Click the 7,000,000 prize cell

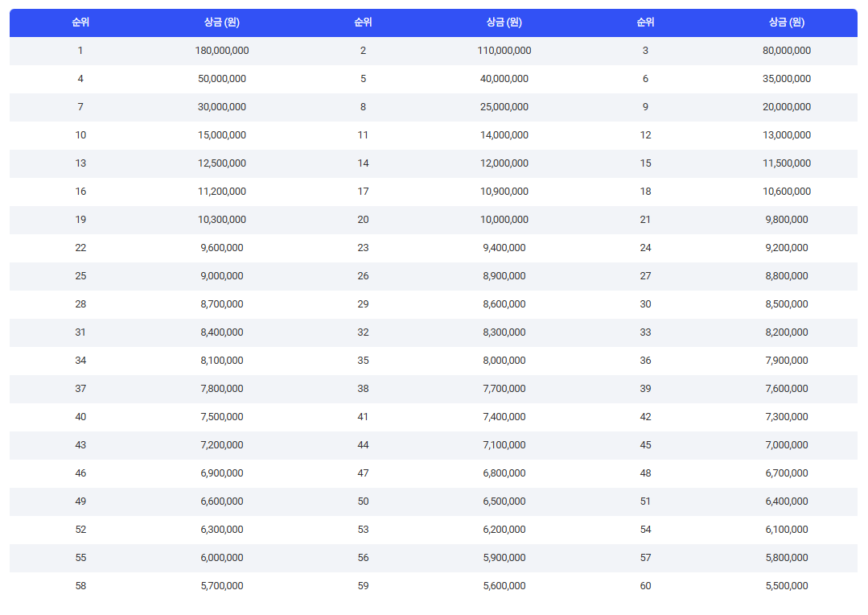coord(786,445)
